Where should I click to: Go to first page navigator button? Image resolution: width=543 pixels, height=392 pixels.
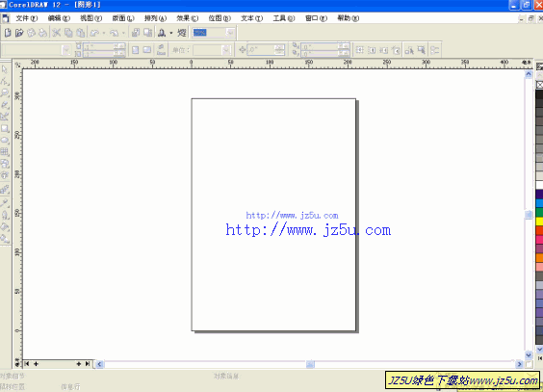[27, 364]
